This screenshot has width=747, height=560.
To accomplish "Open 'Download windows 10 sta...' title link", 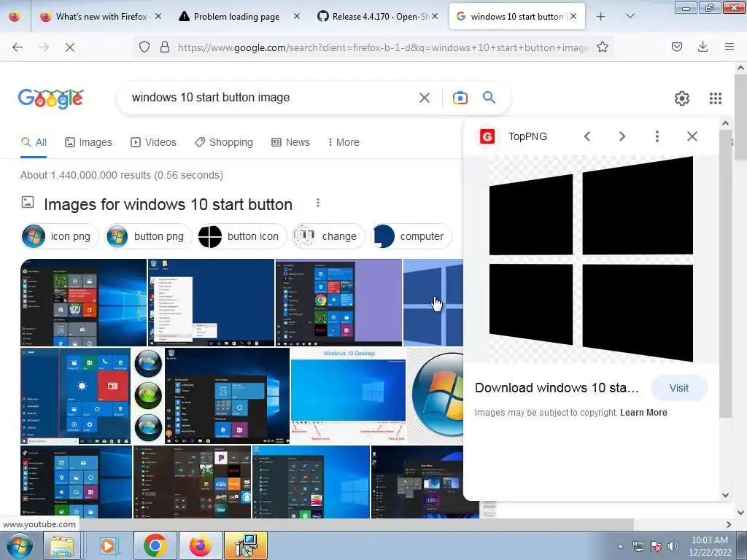I will tap(557, 388).
